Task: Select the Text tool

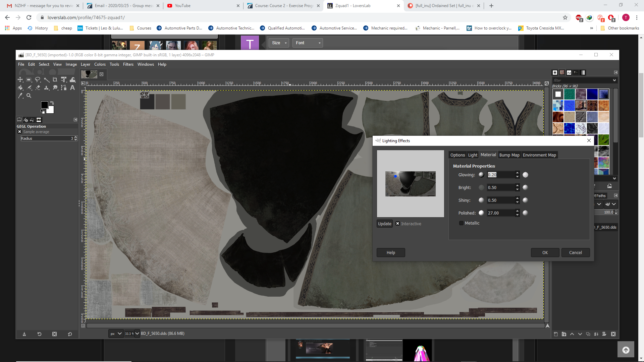Action: pos(72,88)
